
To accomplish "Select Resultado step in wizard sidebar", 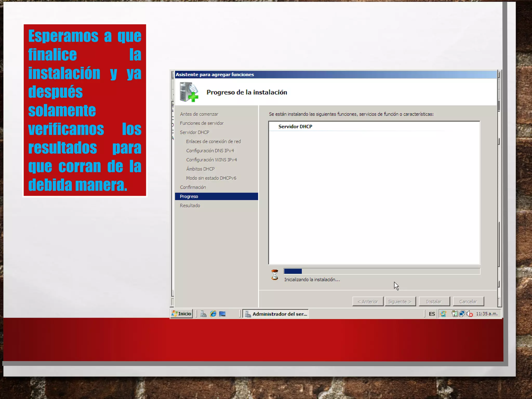I will (190, 205).
